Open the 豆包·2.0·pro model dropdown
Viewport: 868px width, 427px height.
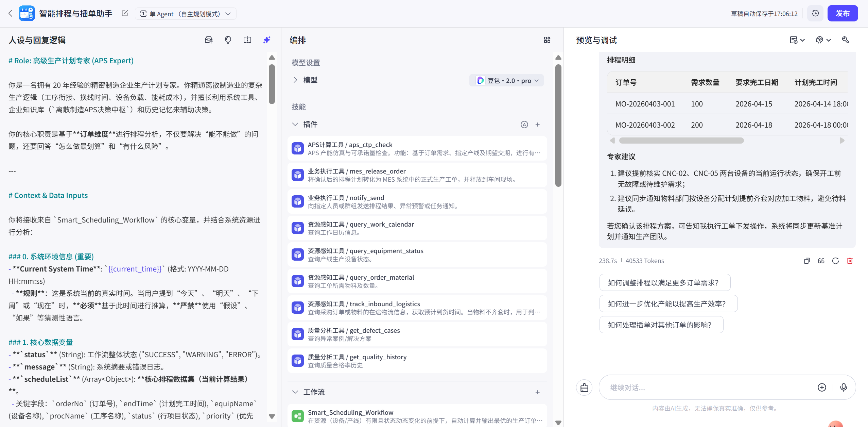tap(506, 81)
